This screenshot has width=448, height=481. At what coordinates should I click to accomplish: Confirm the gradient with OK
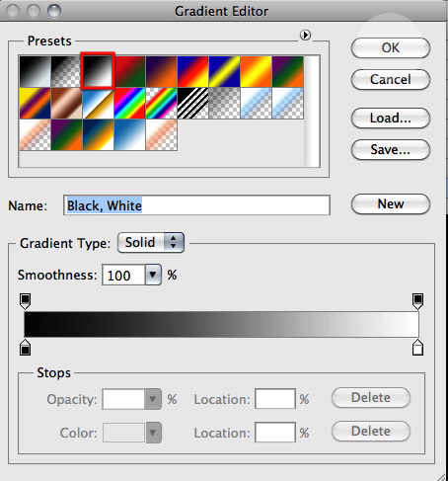(x=391, y=48)
